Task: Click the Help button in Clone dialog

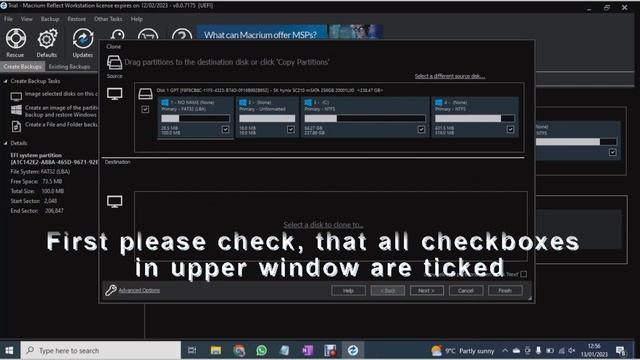Action: [x=348, y=290]
